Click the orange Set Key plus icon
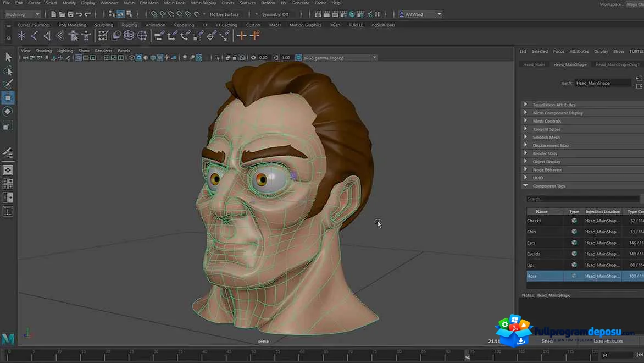 242,36
